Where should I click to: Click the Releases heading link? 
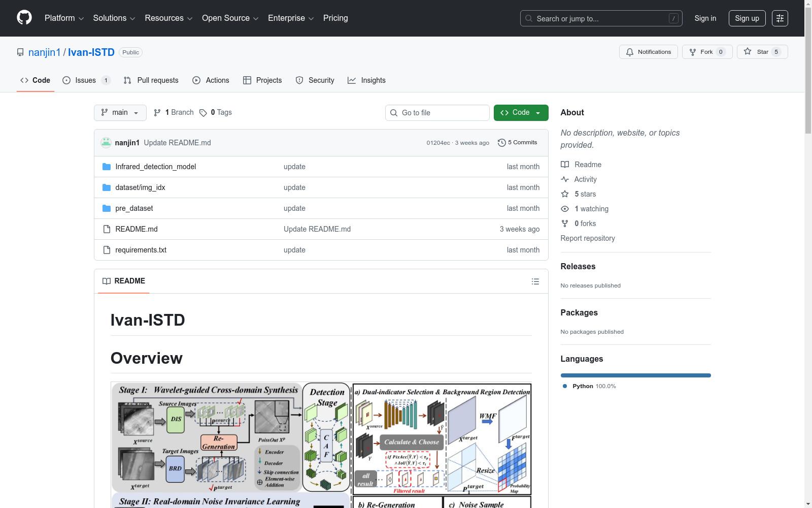[578, 267]
